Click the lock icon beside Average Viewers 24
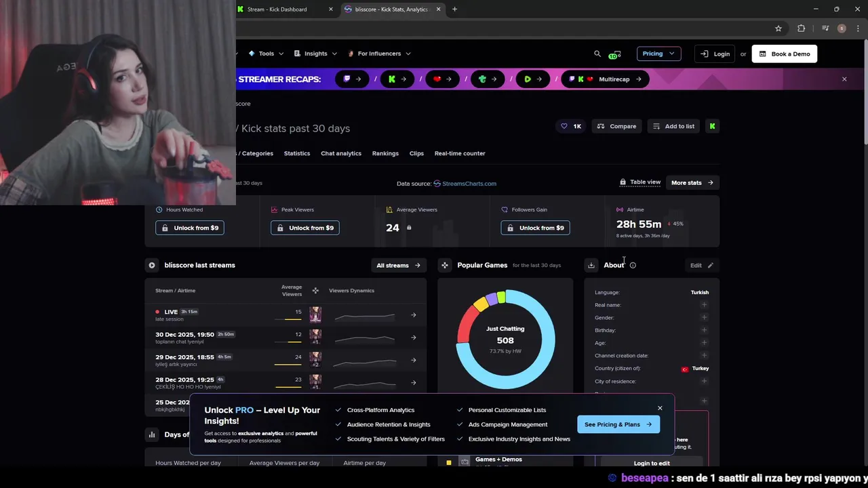Viewport: 868px width, 488px height. point(409,228)
